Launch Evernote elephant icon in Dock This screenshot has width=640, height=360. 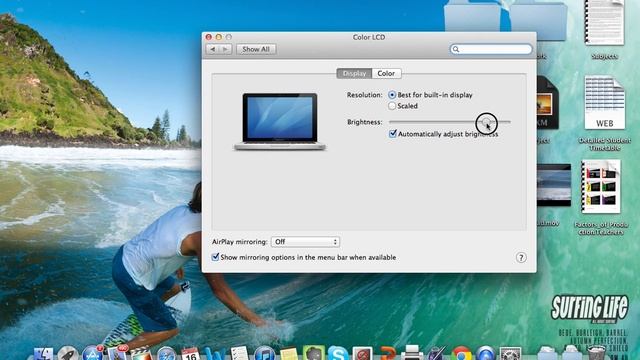pyautogui.click(x=313, y=353)
